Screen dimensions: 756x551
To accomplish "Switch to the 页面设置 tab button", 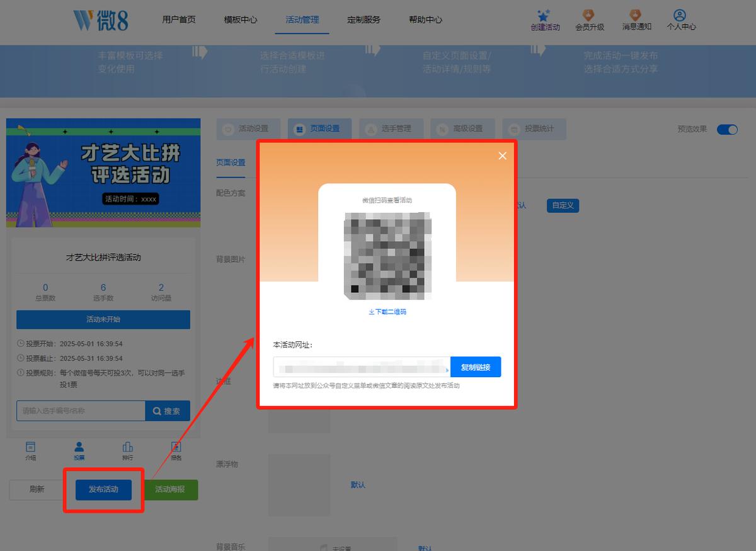I will [319, 128].
